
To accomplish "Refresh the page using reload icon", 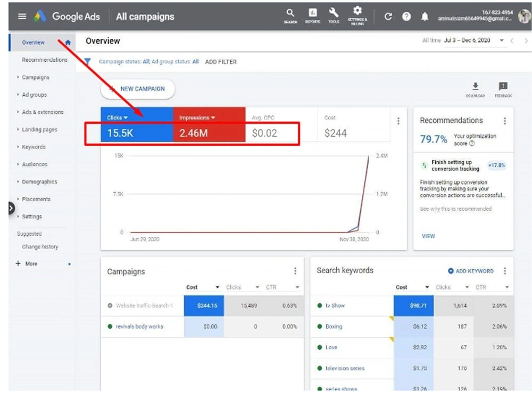I will click(x=388, y=16).
